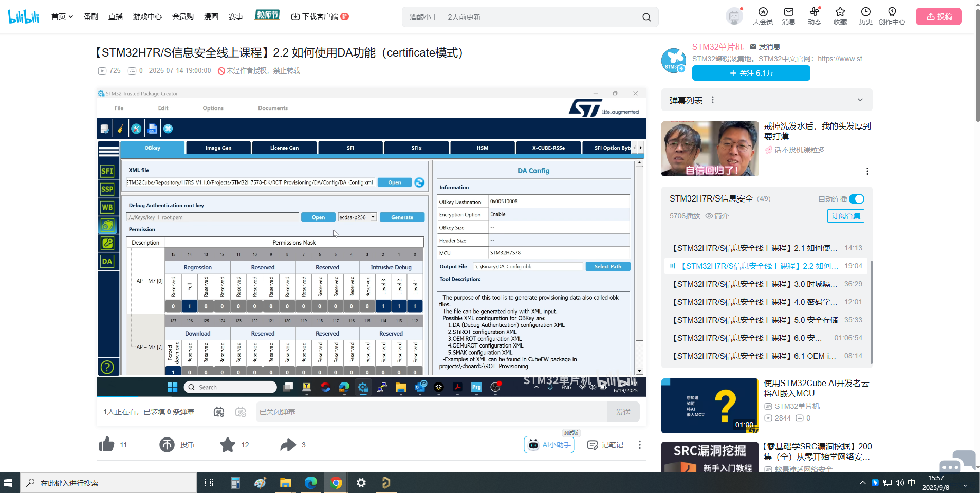Show hidden system tray icons

(862, 483)
